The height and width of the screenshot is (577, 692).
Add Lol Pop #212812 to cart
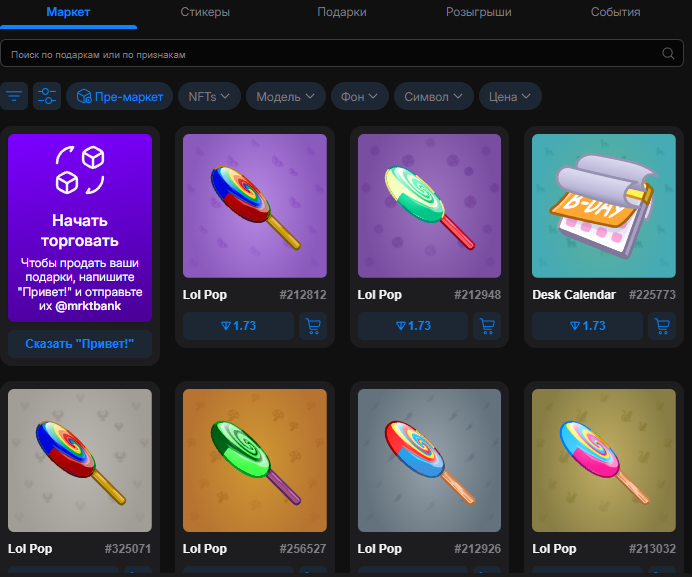click(x=313, y=326)
